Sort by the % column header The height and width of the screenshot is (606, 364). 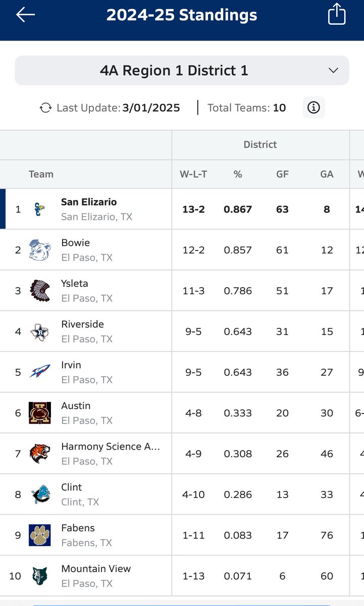pyautogui.click(x=238, y=174)
